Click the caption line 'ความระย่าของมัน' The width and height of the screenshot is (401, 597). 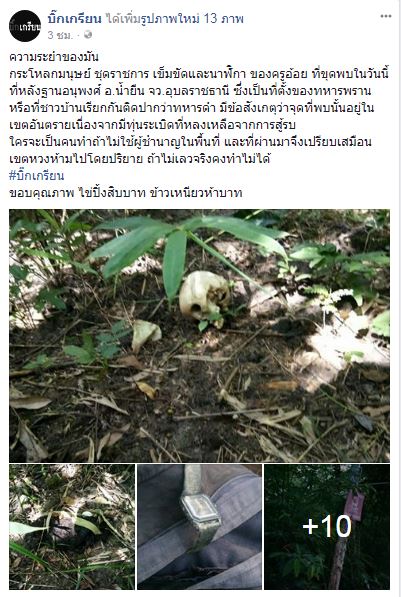click(54, 57)
